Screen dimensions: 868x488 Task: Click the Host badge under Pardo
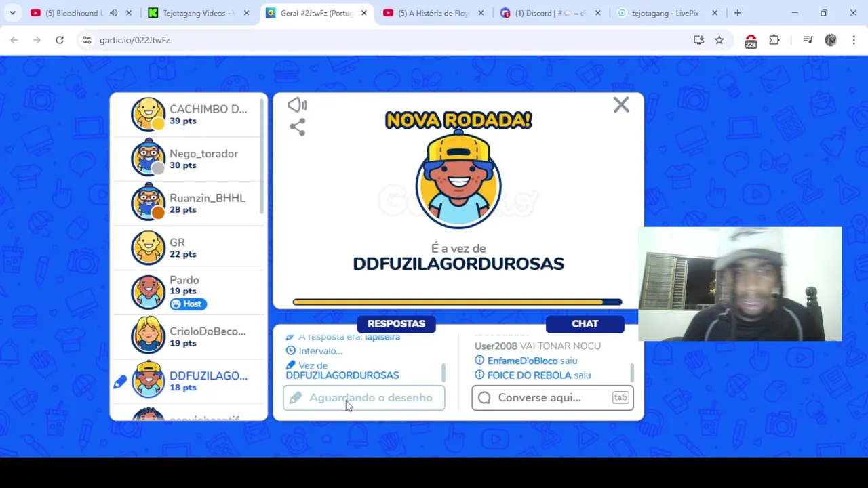[186, 304]
